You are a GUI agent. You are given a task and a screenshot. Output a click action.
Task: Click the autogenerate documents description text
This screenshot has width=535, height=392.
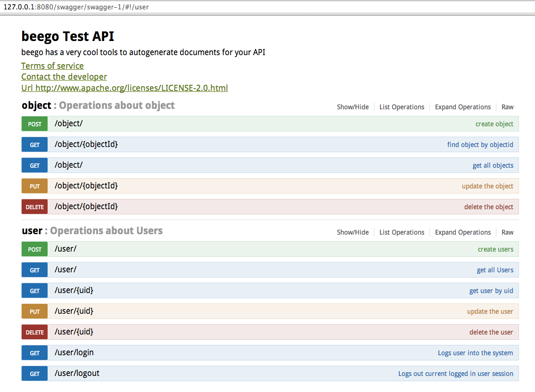(x=143, y=52)
